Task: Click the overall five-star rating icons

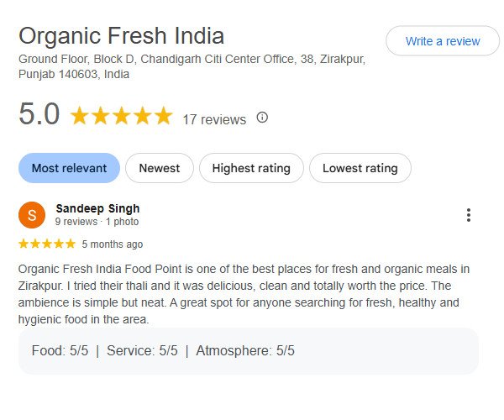Action: 121,117
